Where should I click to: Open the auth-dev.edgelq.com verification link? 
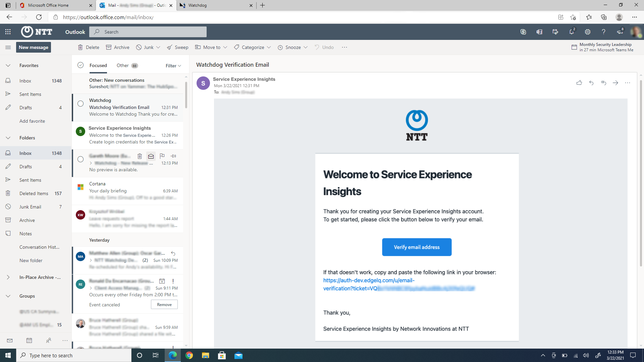[399, 284]
